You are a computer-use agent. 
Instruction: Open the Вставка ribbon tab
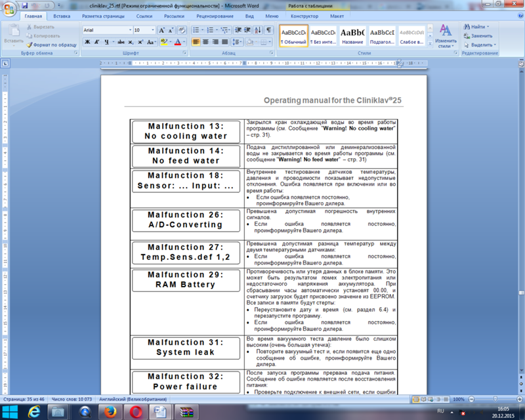point(62,16)
